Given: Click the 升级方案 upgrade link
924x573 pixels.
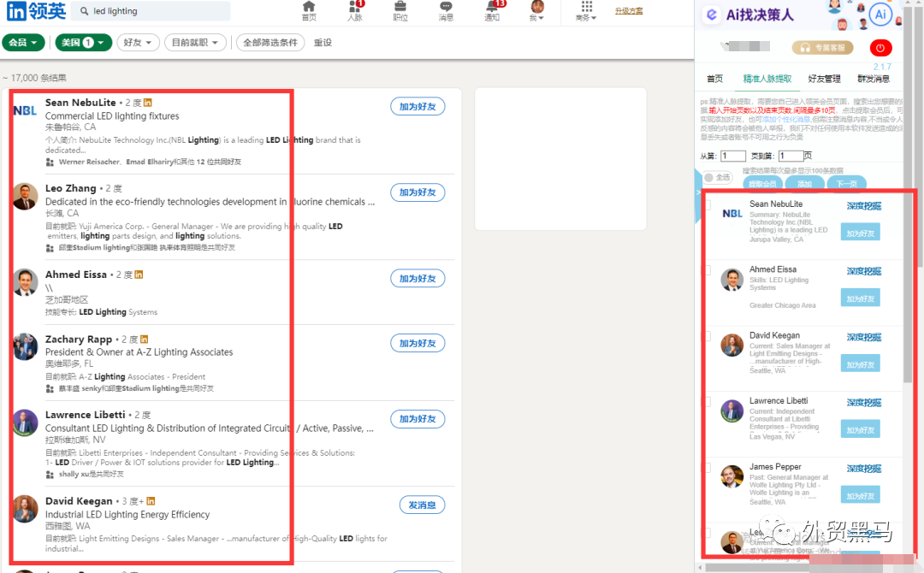Looking at the screenshot, I should 629,11.
